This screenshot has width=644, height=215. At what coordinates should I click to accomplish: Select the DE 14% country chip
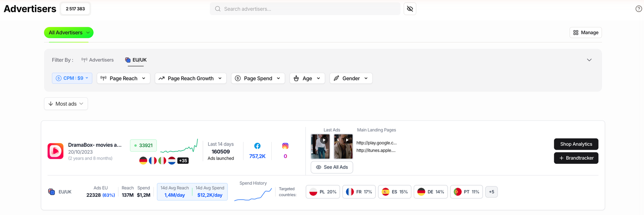point(431,192)
